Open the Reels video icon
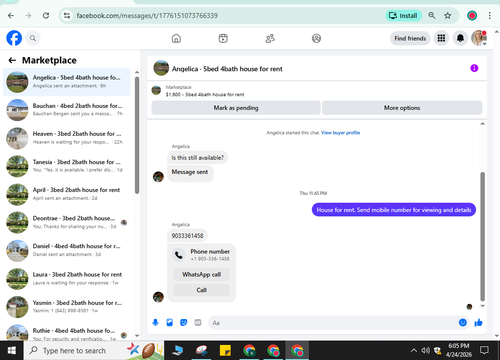This screenshot has width=500, height=360. click(223, 38)
